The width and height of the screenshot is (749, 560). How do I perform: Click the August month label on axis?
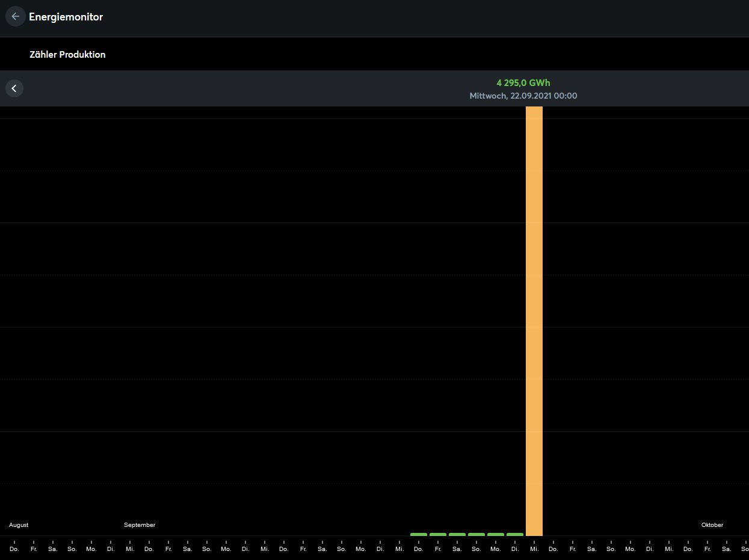pyautogui.click(x=19, y=525)
